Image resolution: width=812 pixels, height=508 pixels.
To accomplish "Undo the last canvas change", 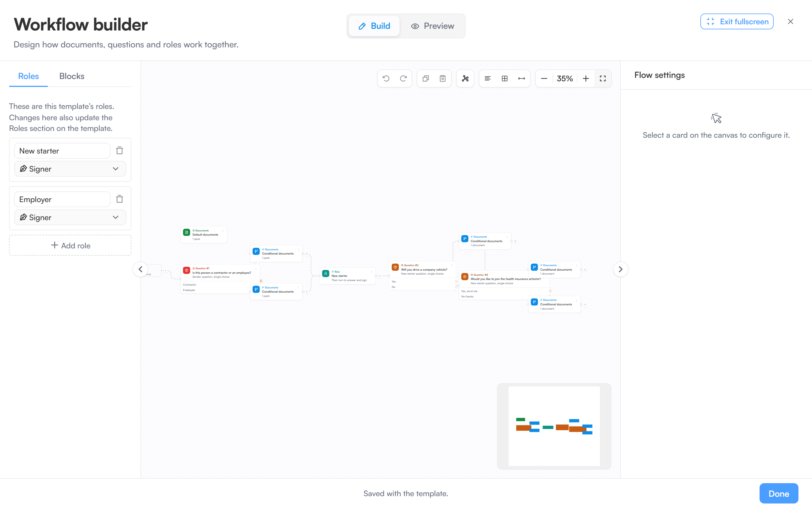I will click(386, 78).
